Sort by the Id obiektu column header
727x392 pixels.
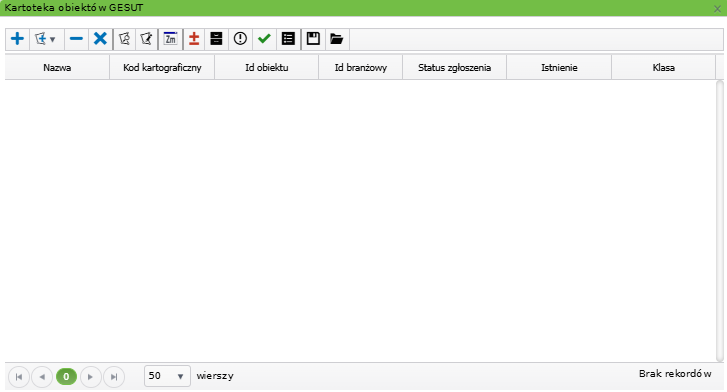click(267, 68)
